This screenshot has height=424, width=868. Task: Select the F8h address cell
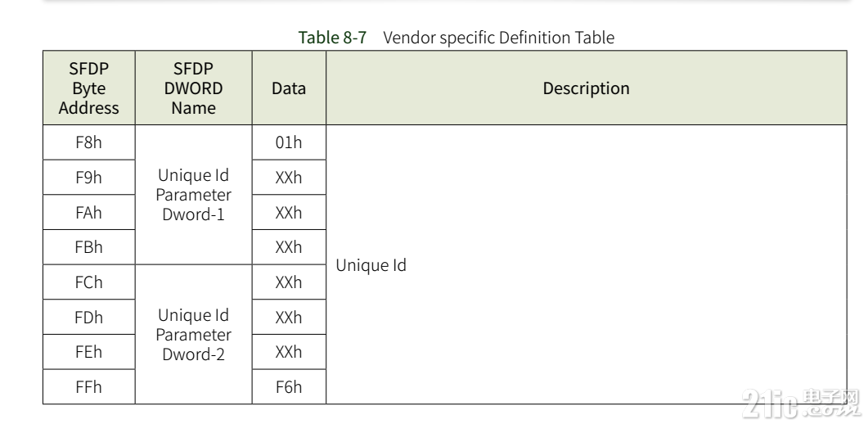89,142
